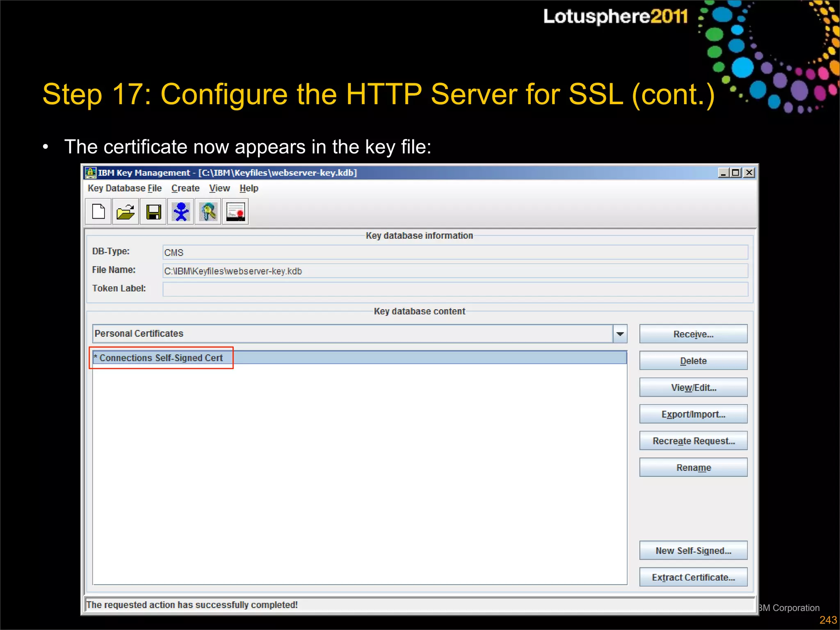This screenshot has height=630, width=840.
Task: Expand the Personal Certificates dropdown arrow
Action: tap(620, 334)
